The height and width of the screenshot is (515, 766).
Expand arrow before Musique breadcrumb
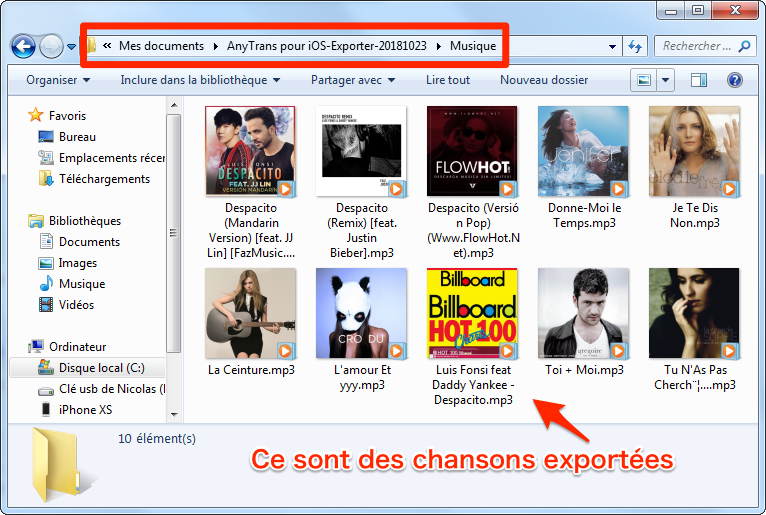click(x=438, y=46)
